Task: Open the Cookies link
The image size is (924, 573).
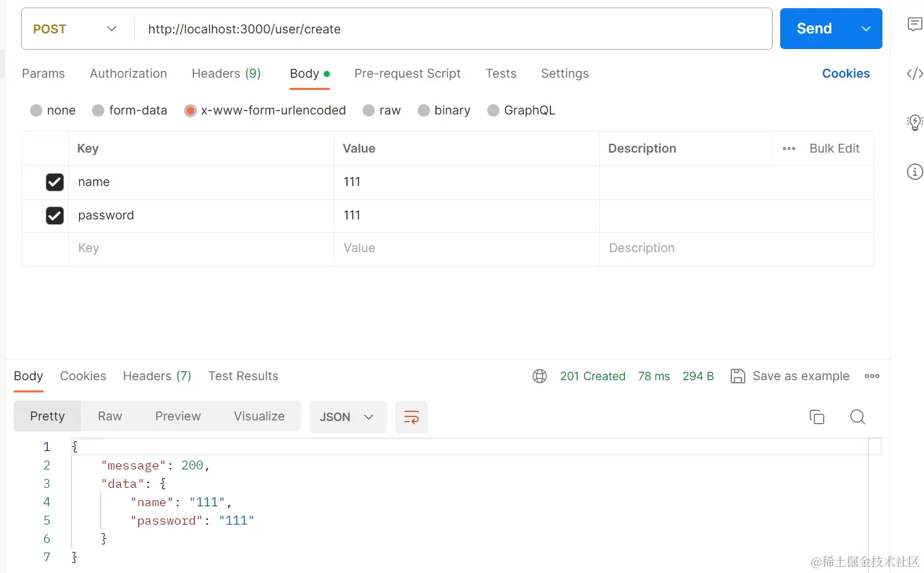Action: pyautogui.click(x=846, y=74)
